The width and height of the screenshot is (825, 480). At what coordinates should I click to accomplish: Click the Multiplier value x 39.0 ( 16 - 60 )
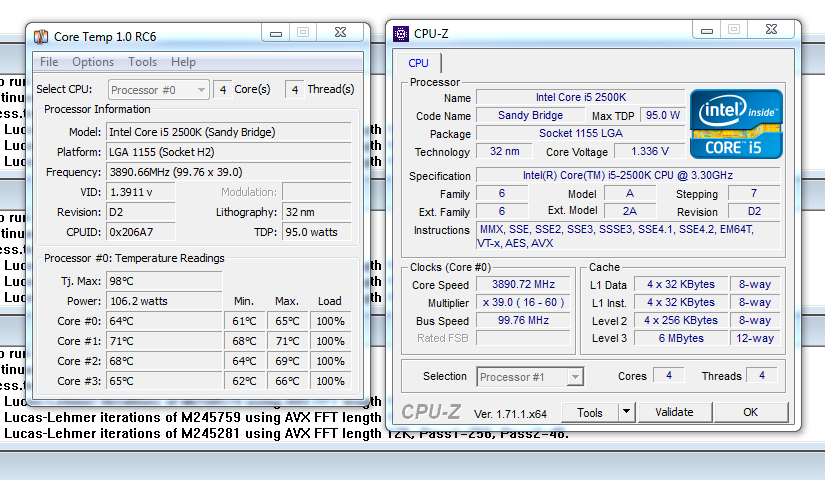(523, 303)
